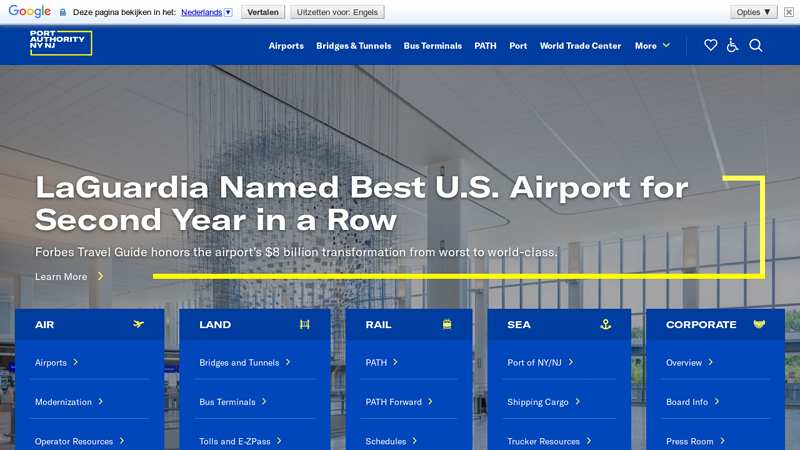Open the Nederlands language dropdown arrow
Viewport: 800px width, 450px height.
click(229, 12)
